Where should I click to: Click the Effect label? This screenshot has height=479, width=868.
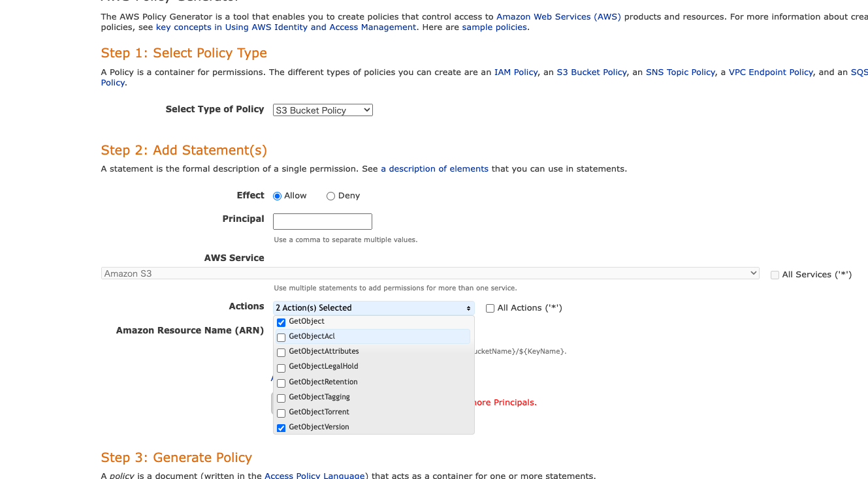click(x=250, y=195)
